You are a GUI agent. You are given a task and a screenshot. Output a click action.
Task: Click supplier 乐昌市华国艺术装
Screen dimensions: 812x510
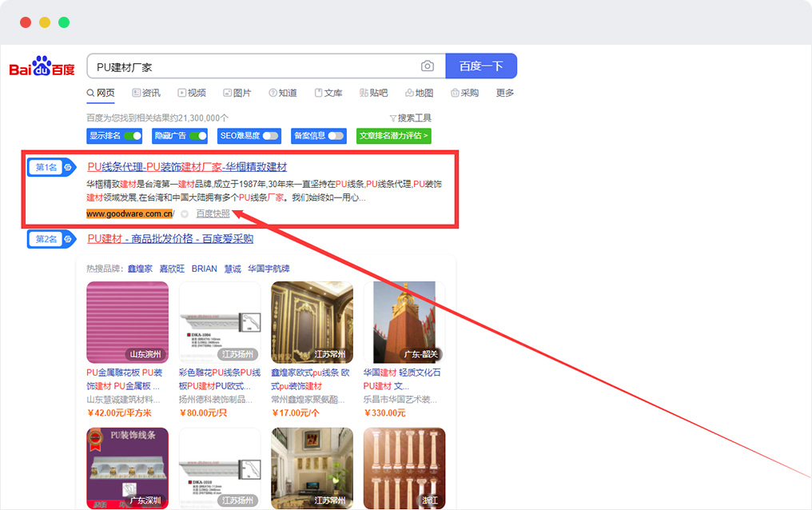(400, 399)
